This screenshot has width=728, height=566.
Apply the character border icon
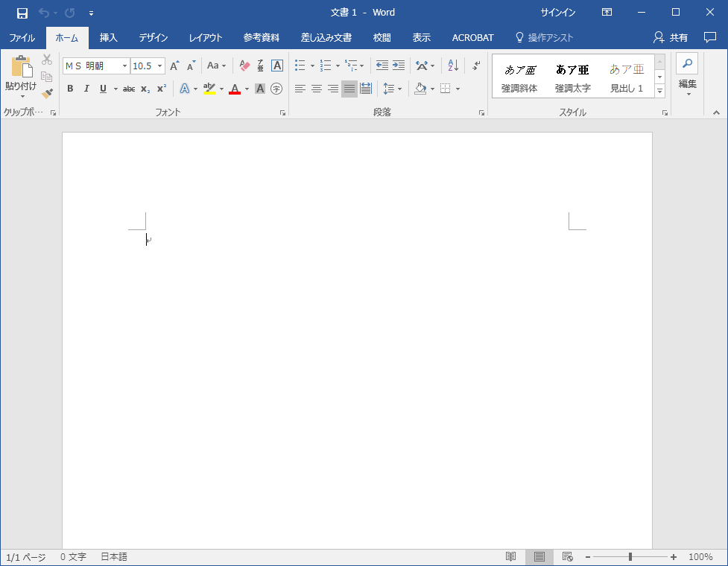click(277, 66)
